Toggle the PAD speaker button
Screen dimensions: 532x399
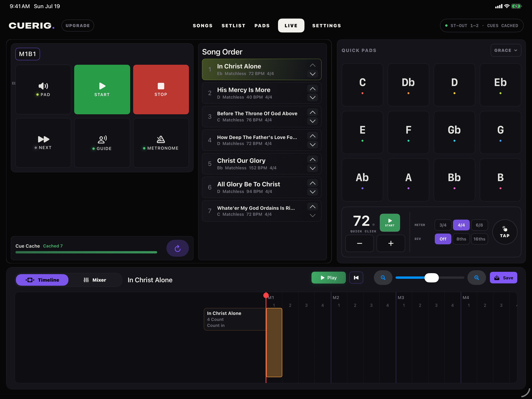tap(43, 90)
